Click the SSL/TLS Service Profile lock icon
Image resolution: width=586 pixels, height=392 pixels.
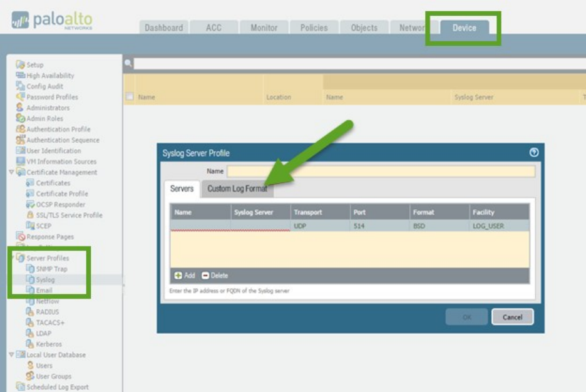(x=30, y=215)
